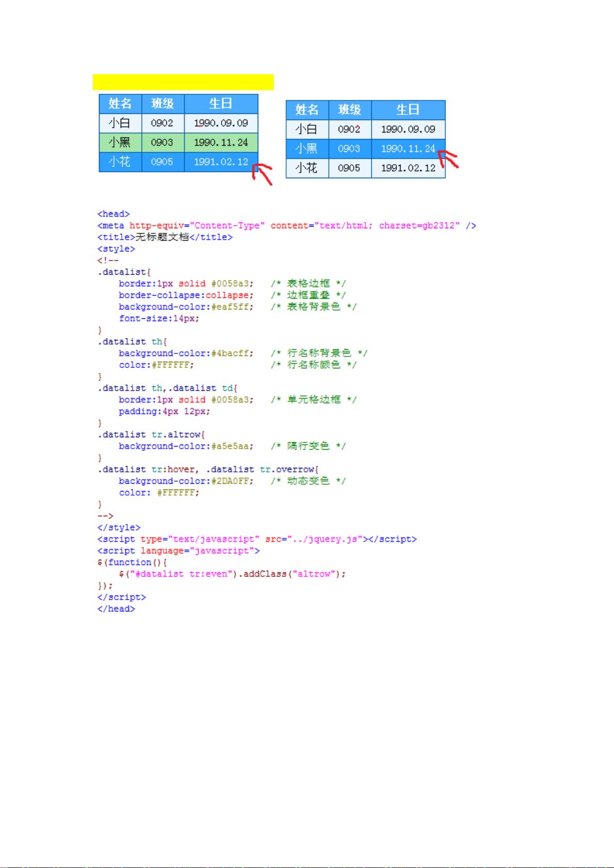The height and width of the screenshot is (868, 614).
Task: Click 1991.02.12 in the blue highlighted row
Action: click(x=221, y=162)
